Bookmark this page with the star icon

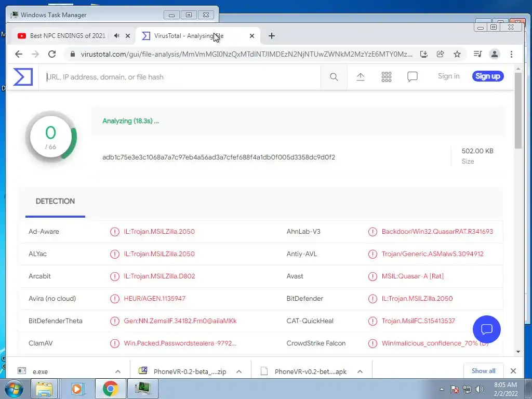457,54
